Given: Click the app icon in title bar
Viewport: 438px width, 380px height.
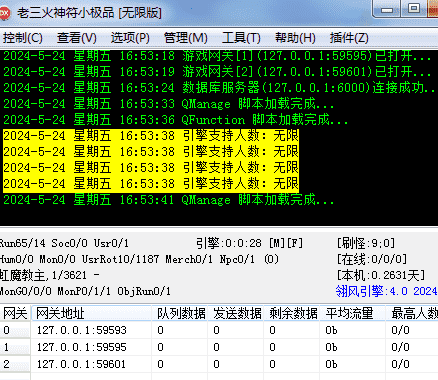Looking at the screenshot, I should (5, 13).
